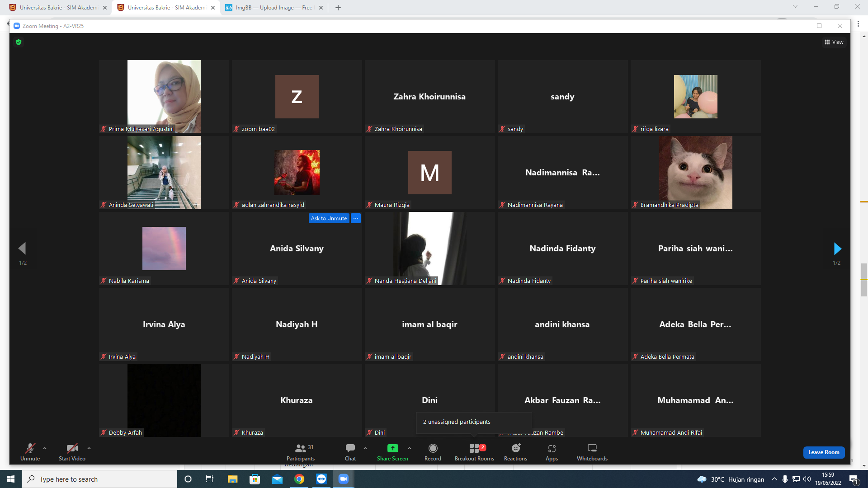Select zoom baa02 participant tile

[297, 97]
